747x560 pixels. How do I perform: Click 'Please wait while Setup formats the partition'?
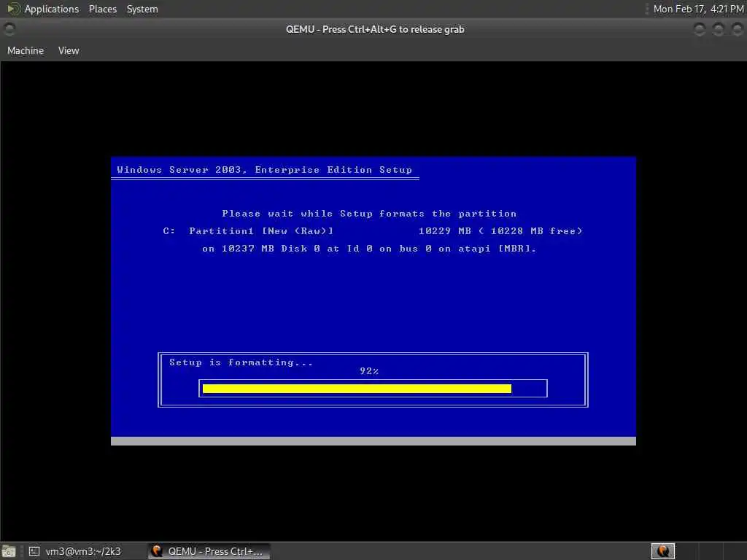tap(369, 214)
